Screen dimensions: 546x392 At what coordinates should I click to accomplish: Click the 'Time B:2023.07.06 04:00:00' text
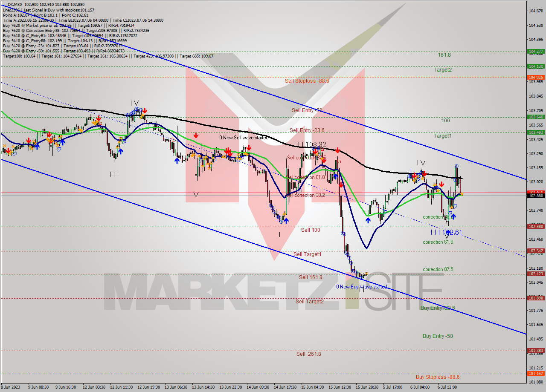[x=83, y=20]
